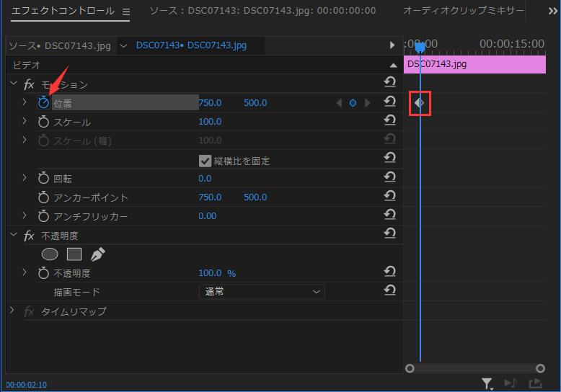
Task: Create a 4-point rectangle mask
Action: coord(74,254)
